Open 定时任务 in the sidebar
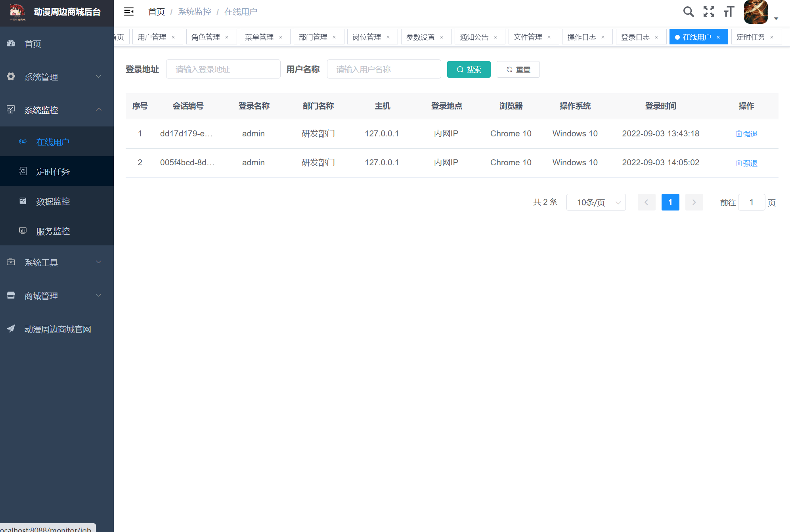The width and height of the screenshot is (790, 532). (x=53, y=172)
